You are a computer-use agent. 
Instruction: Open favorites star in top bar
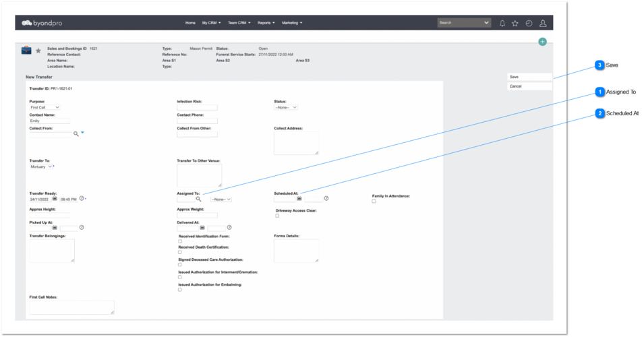(x=515, y=24)
